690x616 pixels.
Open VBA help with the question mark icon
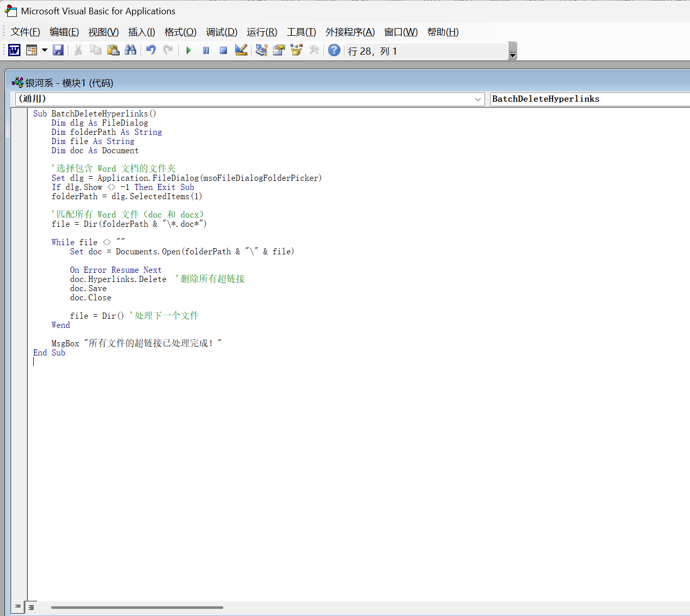334,50
